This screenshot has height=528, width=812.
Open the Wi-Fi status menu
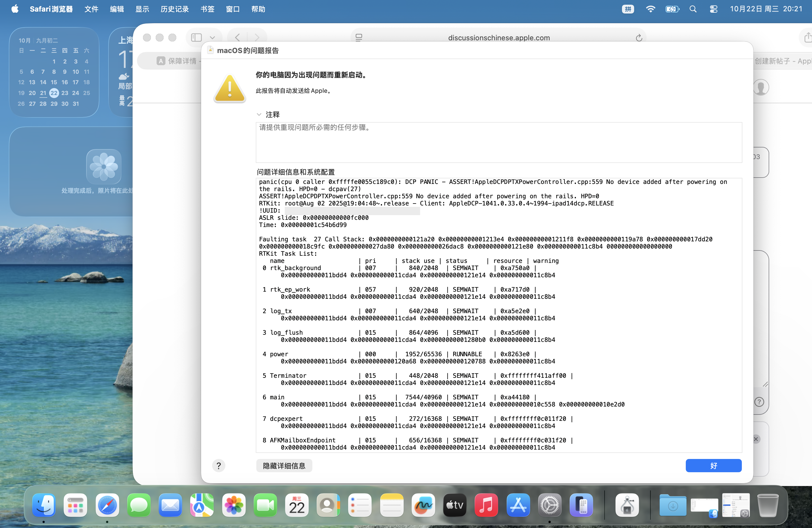pos(650,9)
